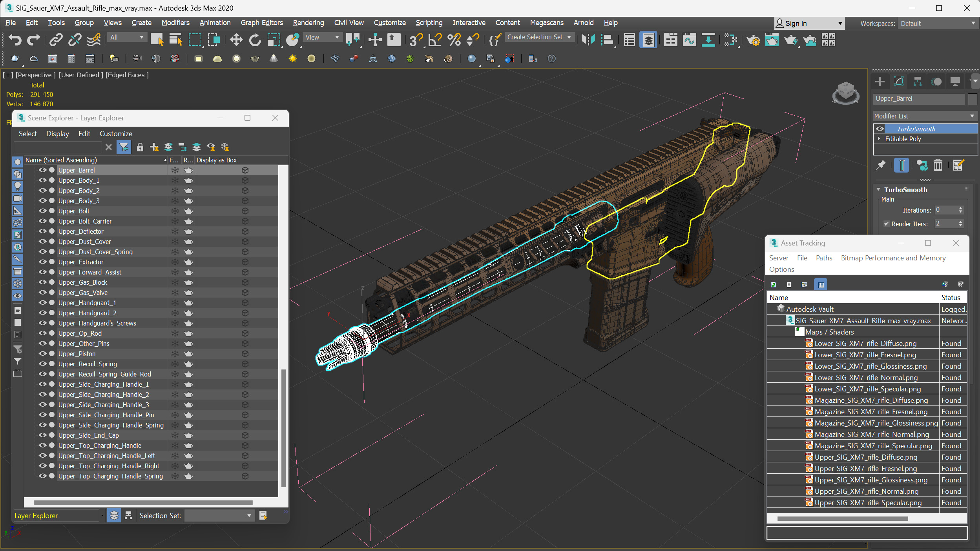Toggle renderable teapot for Upper_Extractor
Screen dimensions: 980x551
(188, 262)
